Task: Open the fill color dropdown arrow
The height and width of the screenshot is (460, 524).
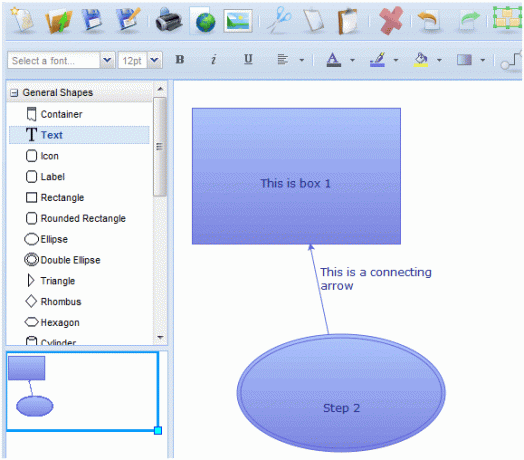Action: coord(439,60)
